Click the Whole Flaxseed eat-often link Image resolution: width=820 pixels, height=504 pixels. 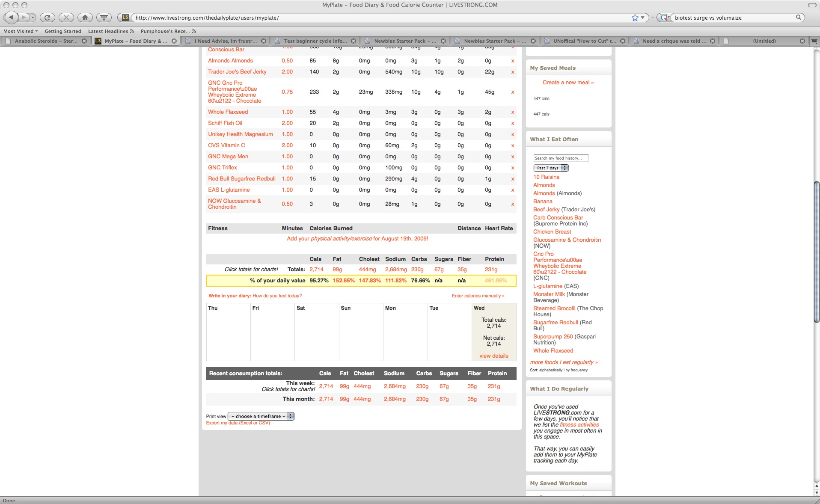point(553,351)
